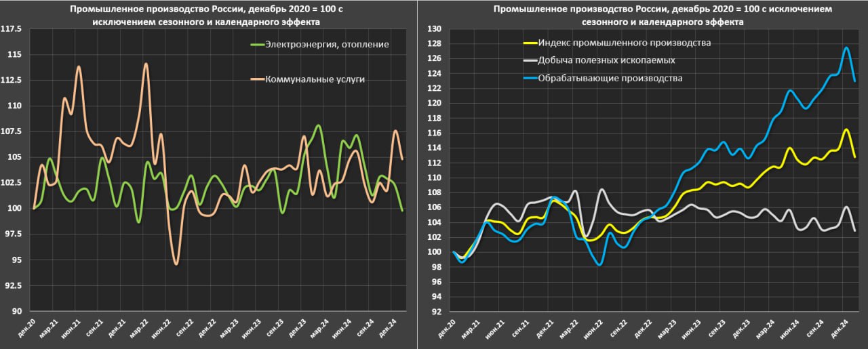The image size is (868, 349).
Task: Click the 117.5 y-axis label
Action: tap(13, 30)
